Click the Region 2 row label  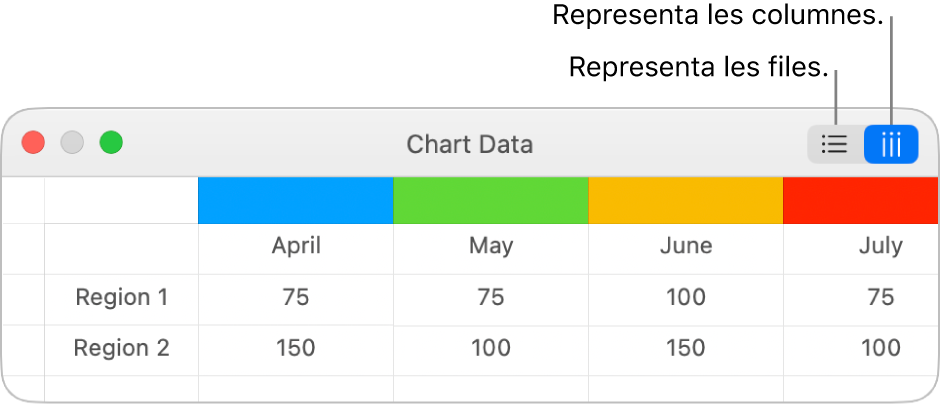pos(122,348)
